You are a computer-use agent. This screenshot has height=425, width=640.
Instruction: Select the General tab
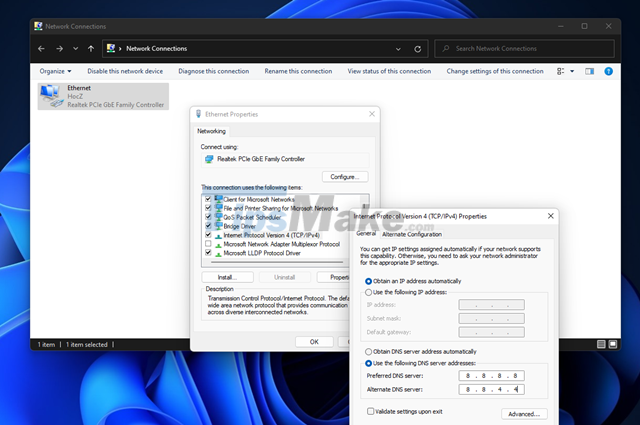pyautogui.click(x=366, y=234)
